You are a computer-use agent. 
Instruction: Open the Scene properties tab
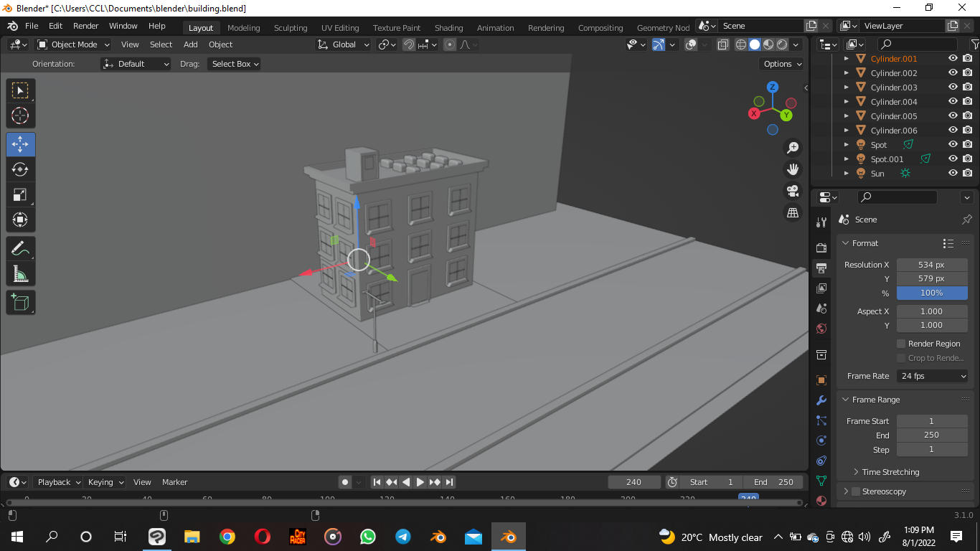coord(821,309)
